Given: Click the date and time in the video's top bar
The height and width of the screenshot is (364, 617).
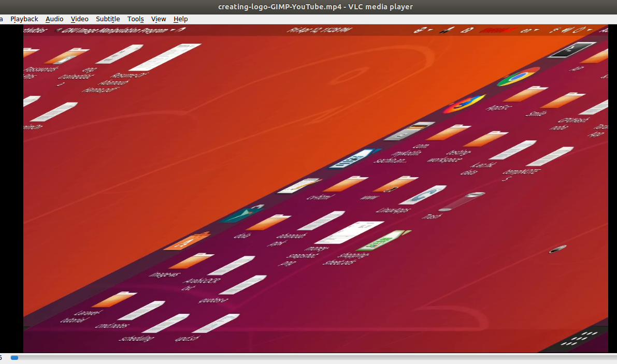Looking at the screenshot, I should 319,30.
